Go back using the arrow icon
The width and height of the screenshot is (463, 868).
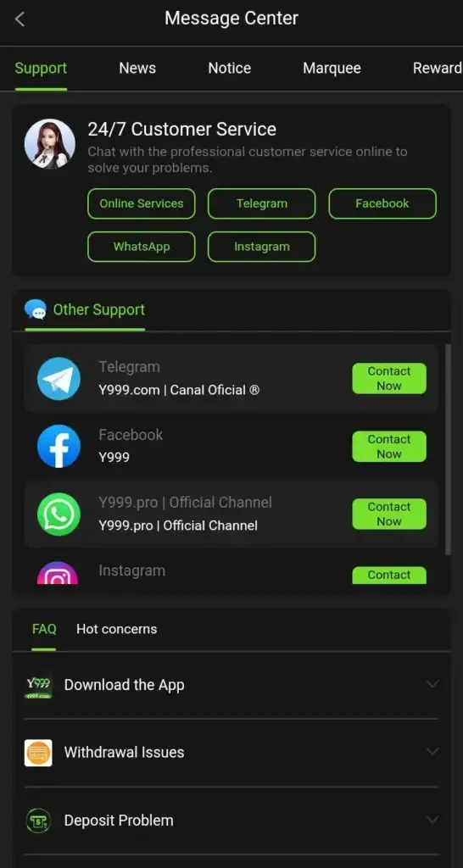pyautogui.click(x=20, y=19)
